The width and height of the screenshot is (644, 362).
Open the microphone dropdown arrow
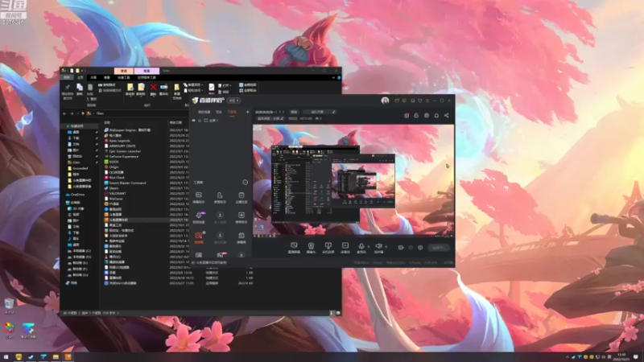tap(368, 247)
